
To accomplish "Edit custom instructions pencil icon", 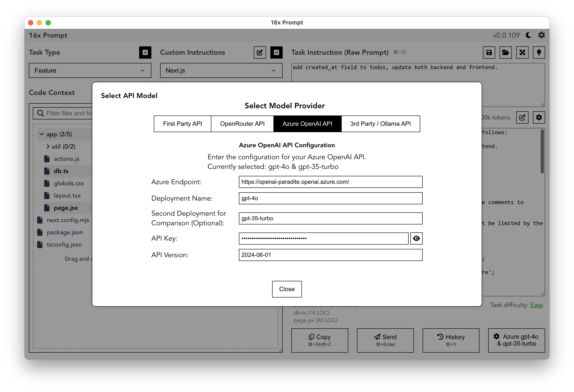I will click(x=260, y=52).
